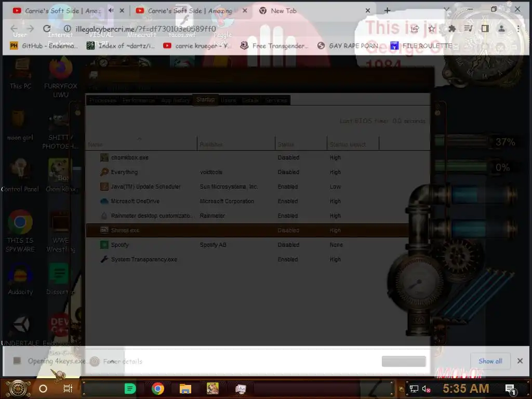
Task: Select the Control Panel desktop icon
Action: [x=20, y=176]
